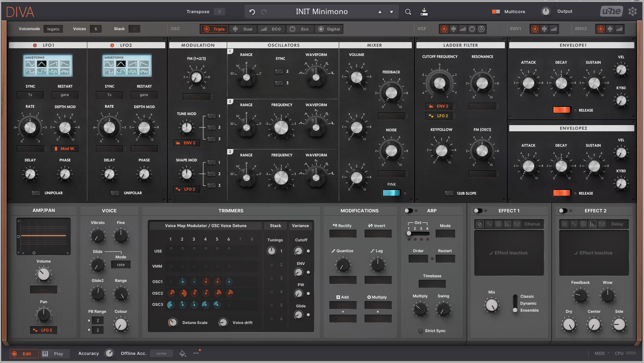Toggle Envelope1 Release switch

click(562, 110)
